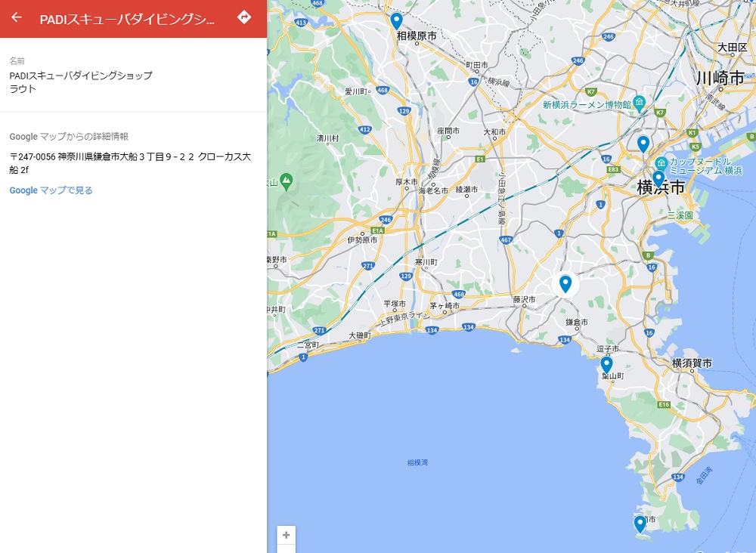Click the 横須賀市 city label on the map
The height and width of the screenshot is (553, 756).
point(692,363)
